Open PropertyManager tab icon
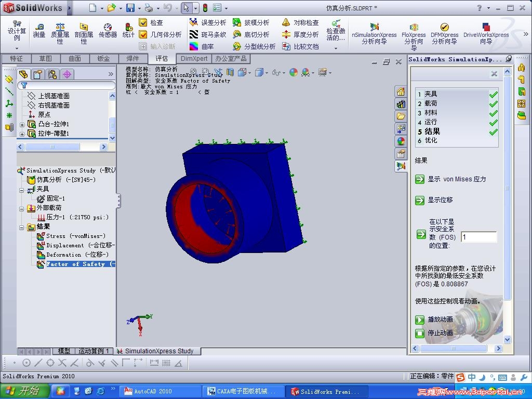The height and width of the screenshot is (399, 532). (38, 74)
